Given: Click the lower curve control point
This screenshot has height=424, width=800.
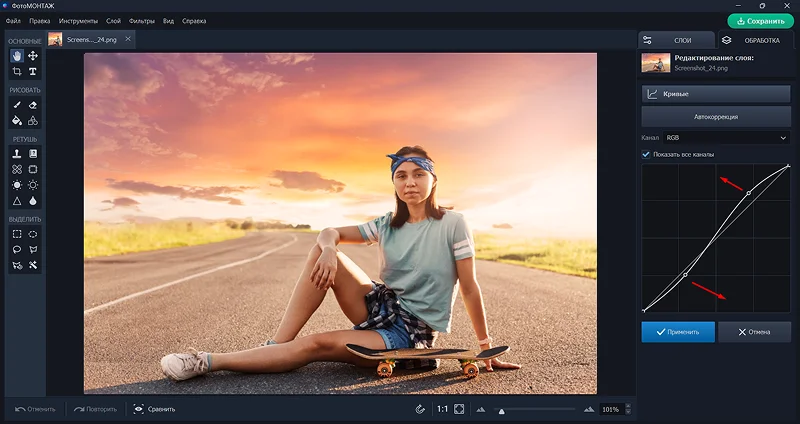Looking at the screenshot, I should (685, 275).
